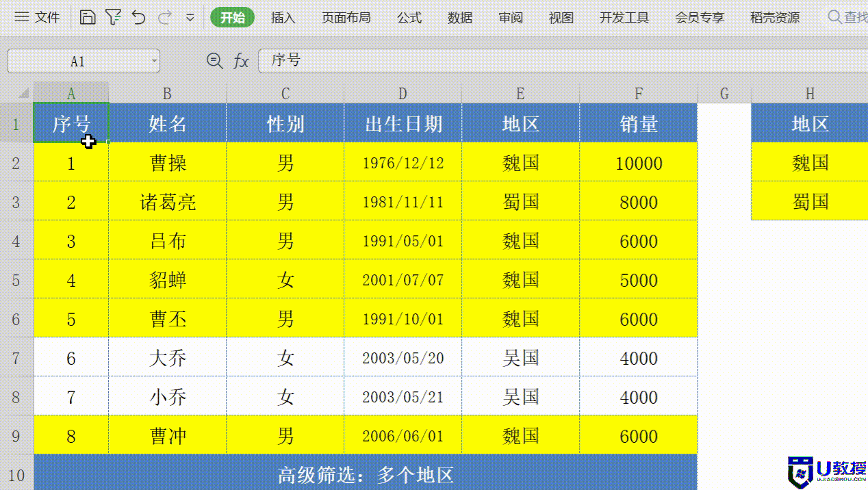
Task: Click the cell containing 曹丕
Action: coord(167,318)
